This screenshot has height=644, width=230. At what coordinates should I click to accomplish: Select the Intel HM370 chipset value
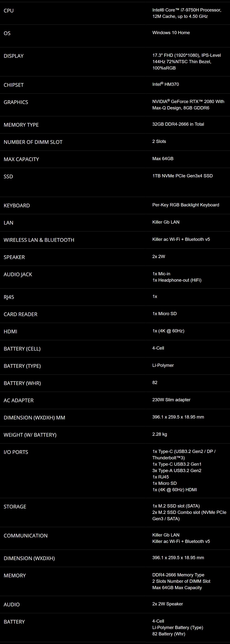coord(165,84)
